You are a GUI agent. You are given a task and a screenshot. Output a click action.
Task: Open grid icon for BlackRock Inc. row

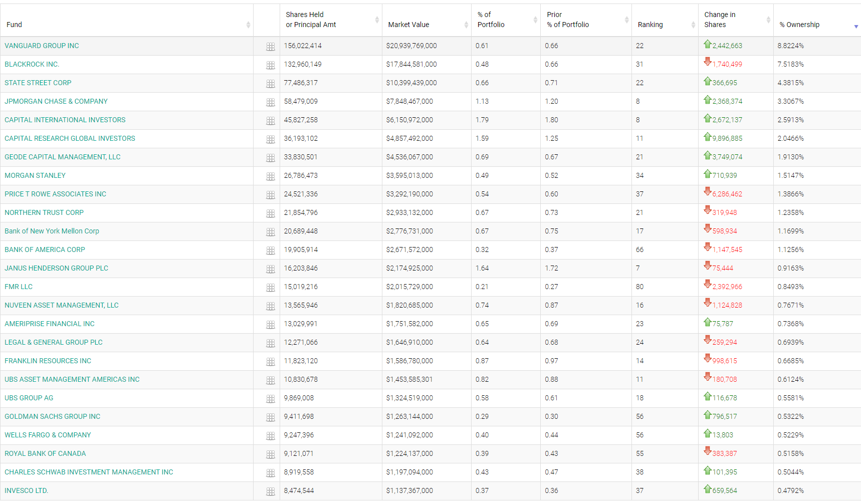271,65
